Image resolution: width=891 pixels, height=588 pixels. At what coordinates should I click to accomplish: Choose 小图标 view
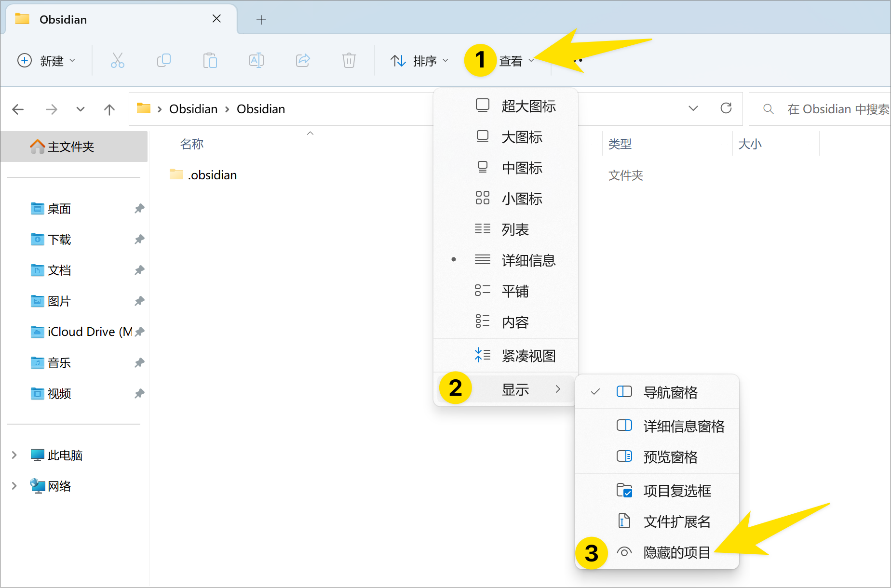(506, 199)
